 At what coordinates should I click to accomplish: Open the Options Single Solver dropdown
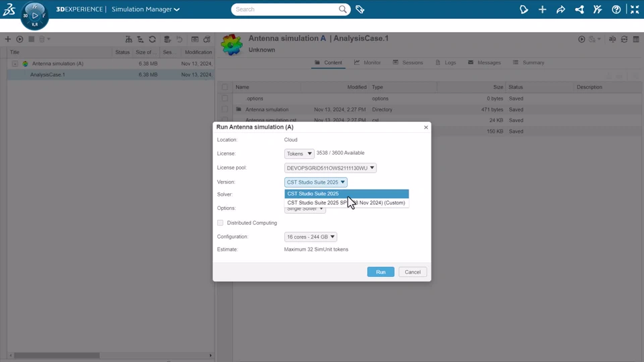pyautogui.click(x=305, y=210)
